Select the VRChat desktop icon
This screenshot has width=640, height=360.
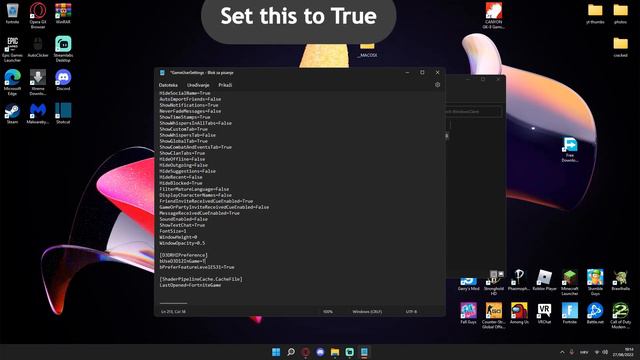(x=544, y=313)
